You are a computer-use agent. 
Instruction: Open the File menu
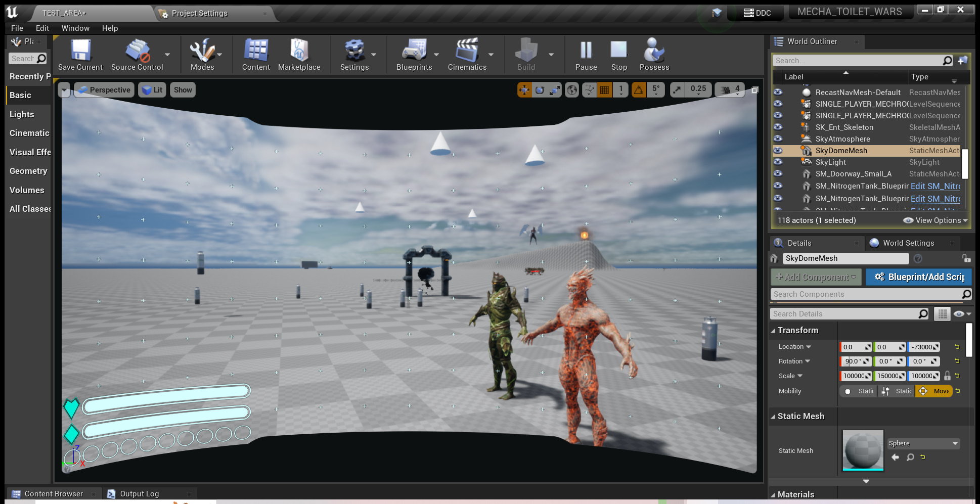pos(17,28)
